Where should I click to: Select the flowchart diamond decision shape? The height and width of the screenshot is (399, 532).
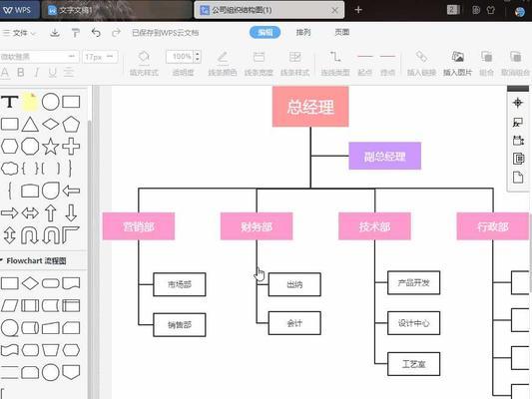tap(30, 283)
